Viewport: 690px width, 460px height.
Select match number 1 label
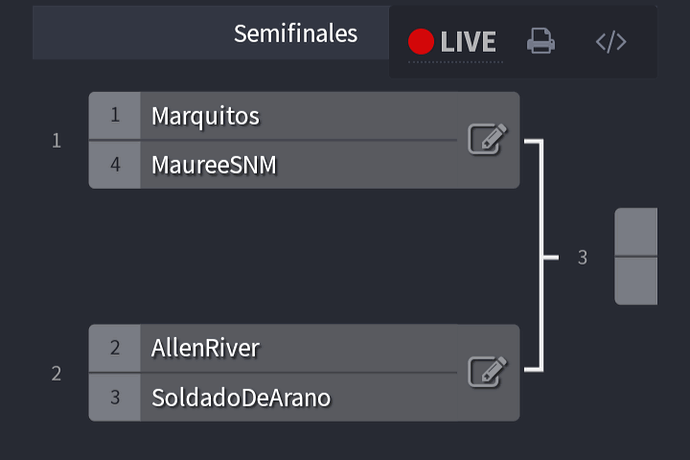pyautogui.click(x=56, y=141)
